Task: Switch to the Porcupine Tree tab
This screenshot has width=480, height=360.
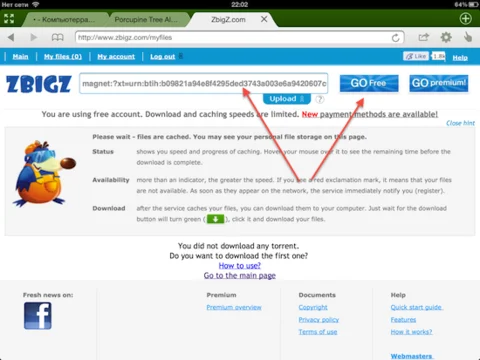Action: (146, 20)
